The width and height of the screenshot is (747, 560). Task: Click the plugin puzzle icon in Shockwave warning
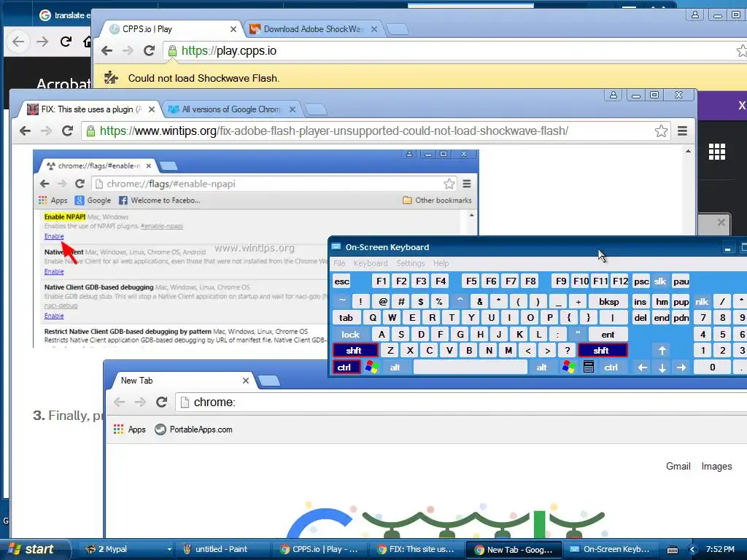pos(111,77)
